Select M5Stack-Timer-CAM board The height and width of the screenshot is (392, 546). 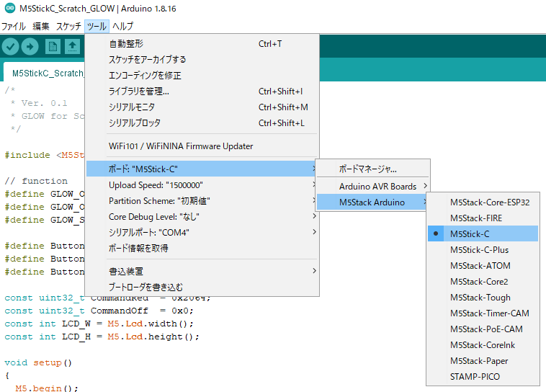[x=483, y=313]
